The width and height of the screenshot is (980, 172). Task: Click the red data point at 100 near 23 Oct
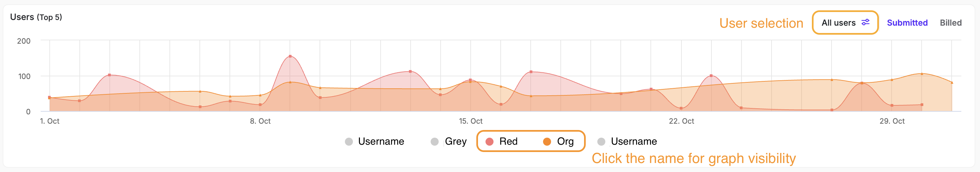[711, 76]
